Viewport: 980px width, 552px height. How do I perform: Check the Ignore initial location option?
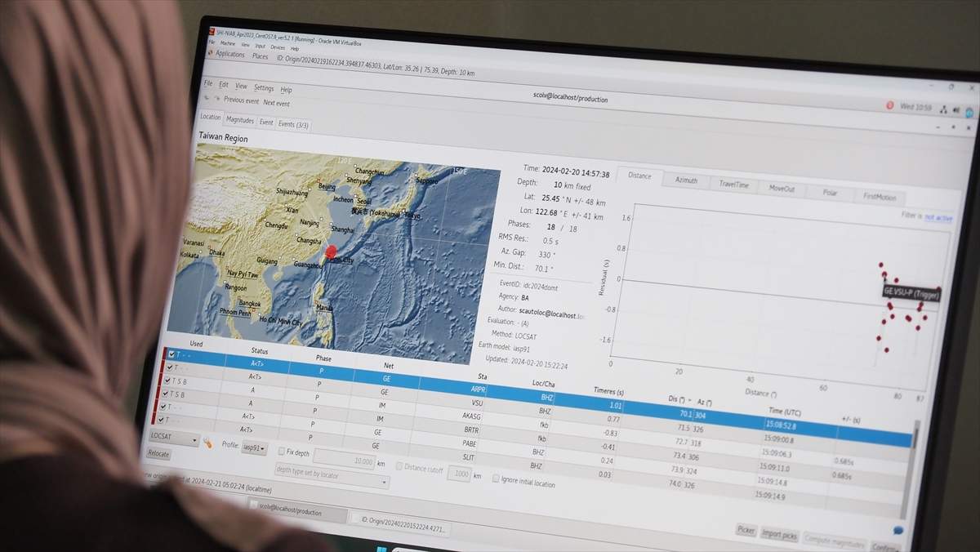496,479
